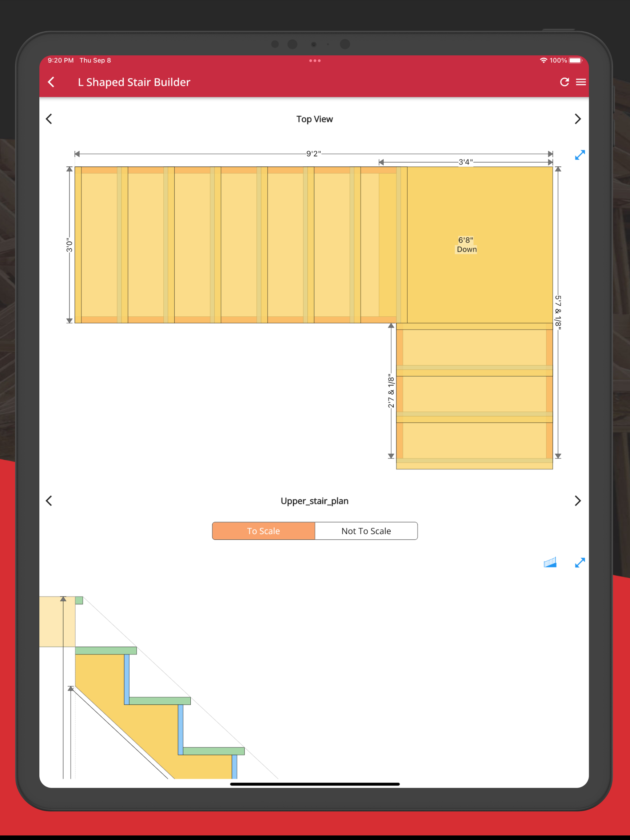Tap the home indicator bar

coord(315,784)
